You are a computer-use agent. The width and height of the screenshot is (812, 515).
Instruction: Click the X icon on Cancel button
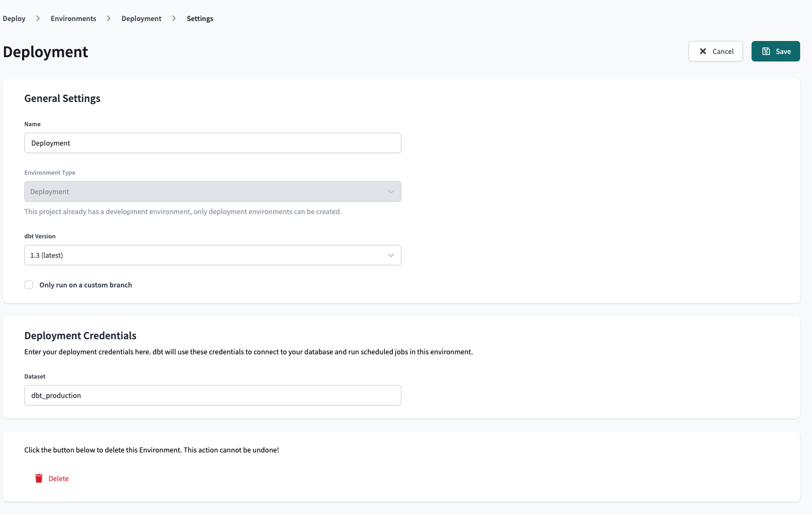coord(703,51)
